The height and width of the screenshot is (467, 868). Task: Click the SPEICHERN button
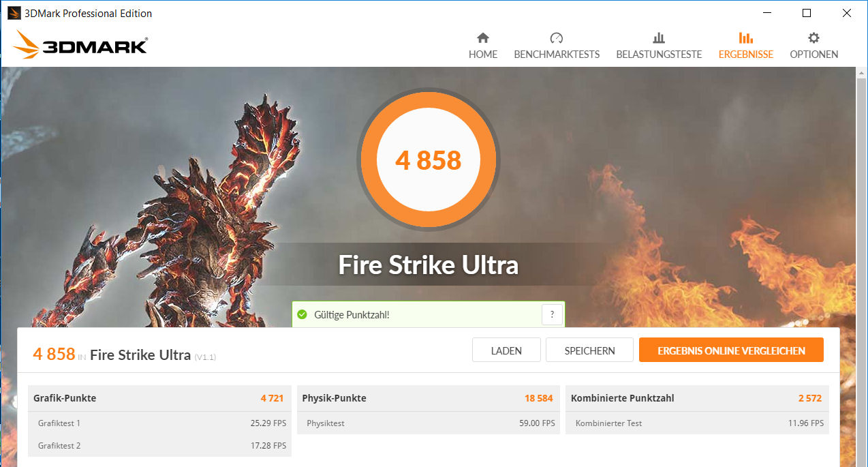tap(589, 350)
